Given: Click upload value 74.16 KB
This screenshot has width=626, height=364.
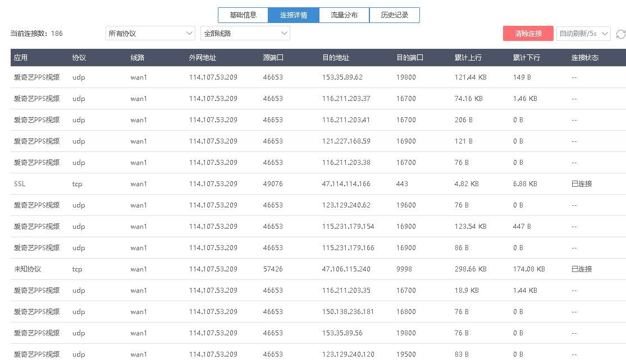Looking at the screenshot, I should tap(468, 99).
